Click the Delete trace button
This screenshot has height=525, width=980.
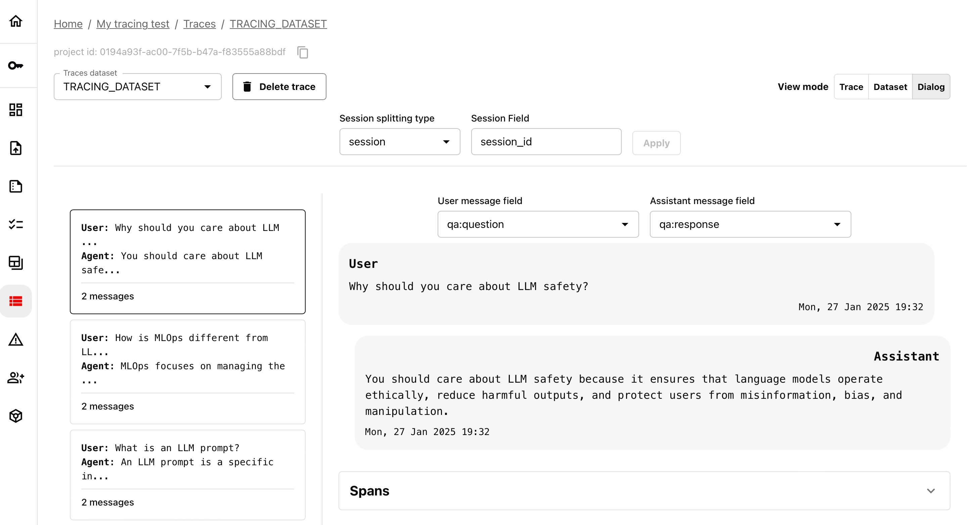point(279,87)
